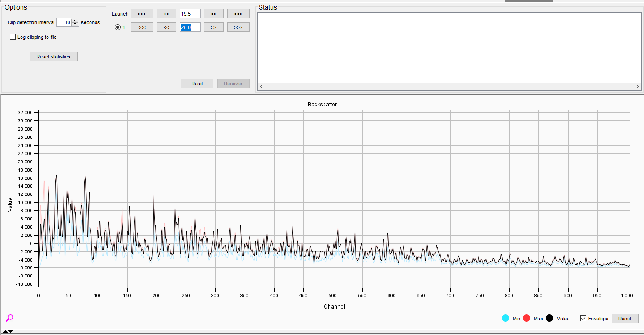Select radio button 1
The width and height of the screenshot is (644, 335).
click(117, 27)
